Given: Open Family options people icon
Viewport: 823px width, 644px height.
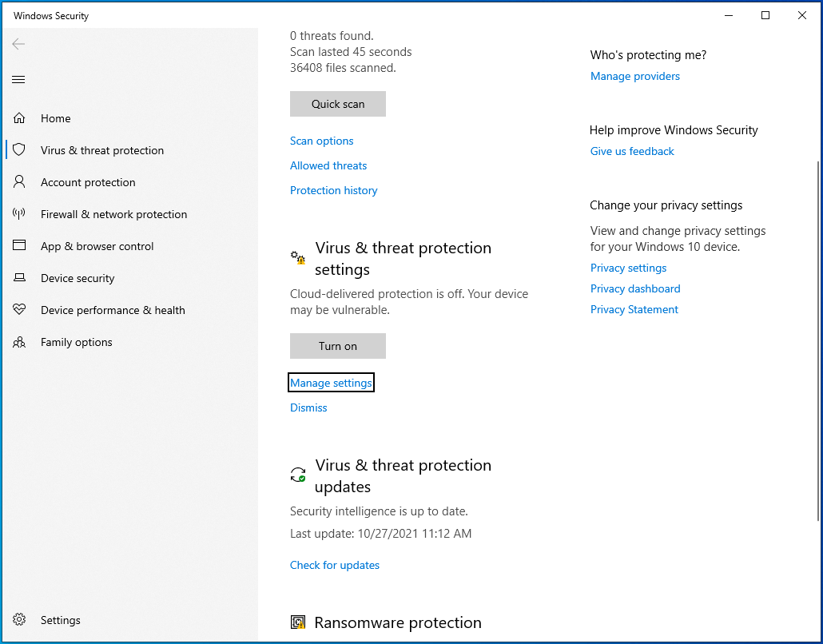Looking at the screenshot, I should (x=19, y=342).
